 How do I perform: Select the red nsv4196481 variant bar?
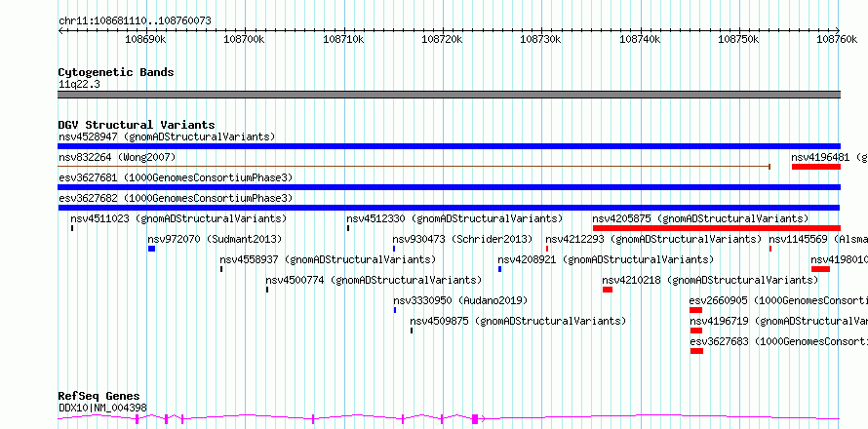[x=816, y=167]
